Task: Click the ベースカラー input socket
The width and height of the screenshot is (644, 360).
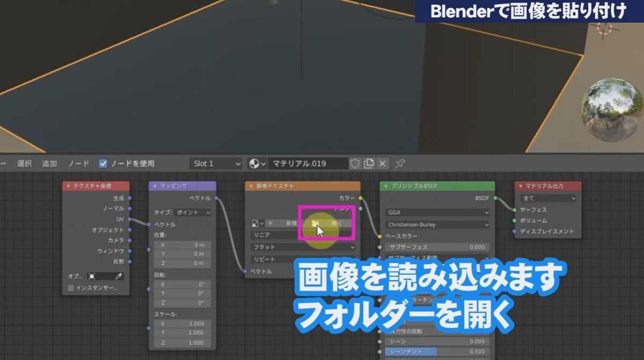Action: tap(380, 236)
